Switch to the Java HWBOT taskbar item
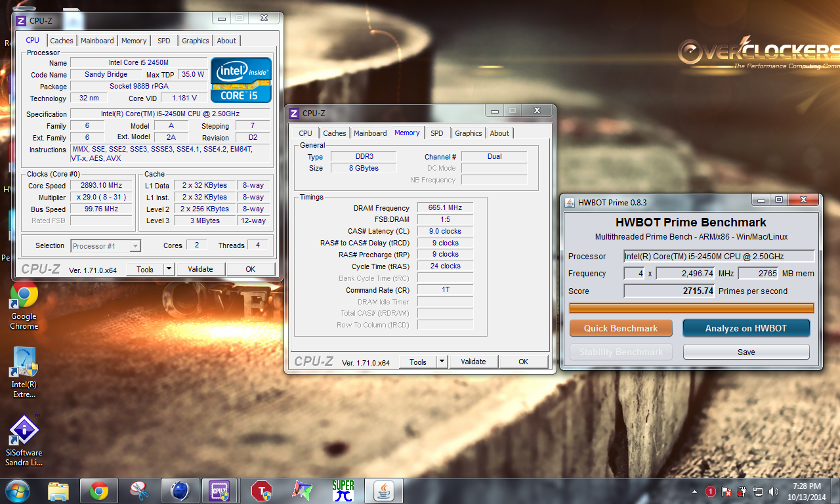 (x=384, y=491)
